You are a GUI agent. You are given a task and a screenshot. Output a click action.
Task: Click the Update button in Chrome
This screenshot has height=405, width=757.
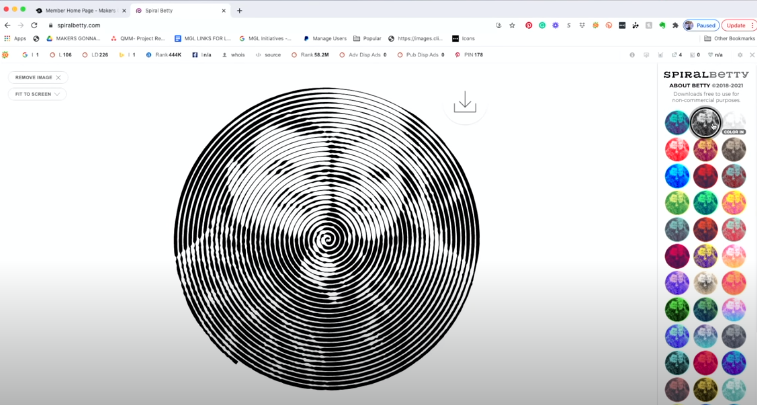point(738,25)
